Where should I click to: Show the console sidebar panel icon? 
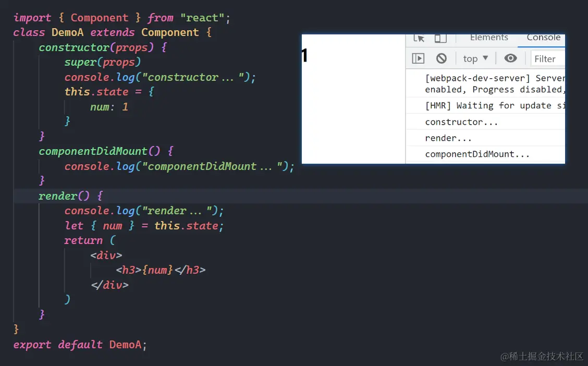tap(418, 58)
